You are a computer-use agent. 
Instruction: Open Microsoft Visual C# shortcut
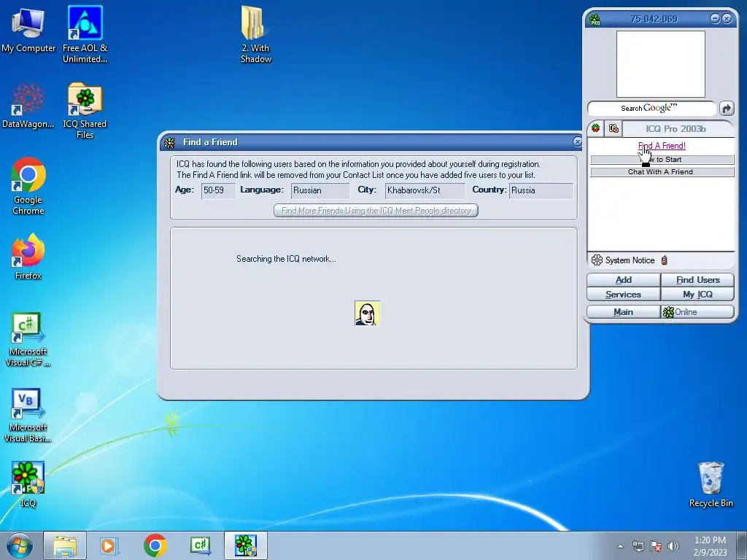point(28,339)
